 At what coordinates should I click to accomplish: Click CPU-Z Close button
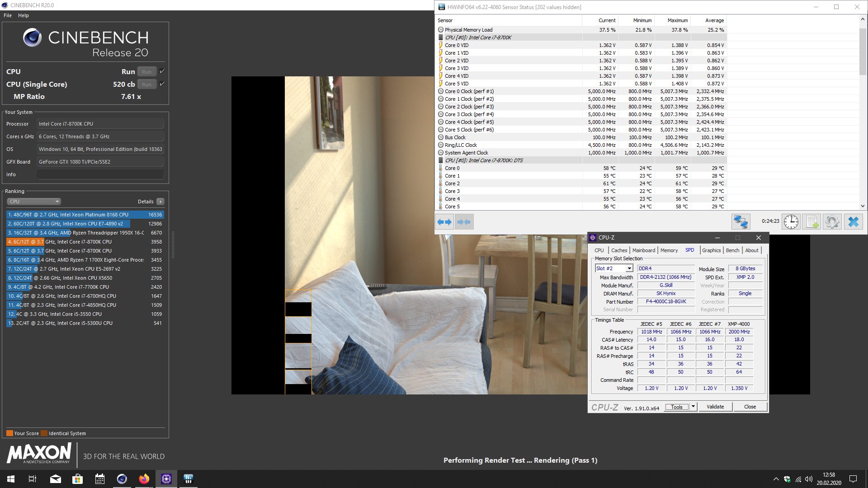tap(750, 407)
